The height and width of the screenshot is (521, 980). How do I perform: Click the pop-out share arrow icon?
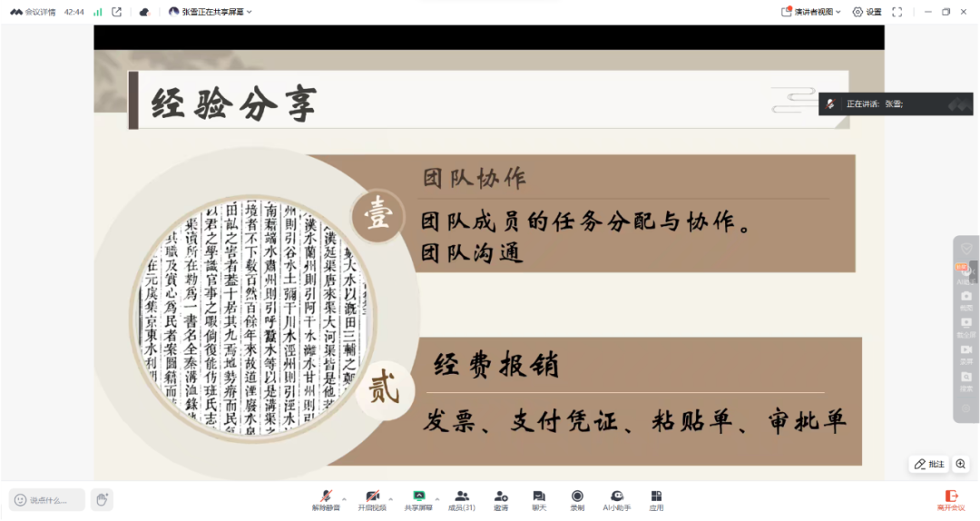[116, 12]
